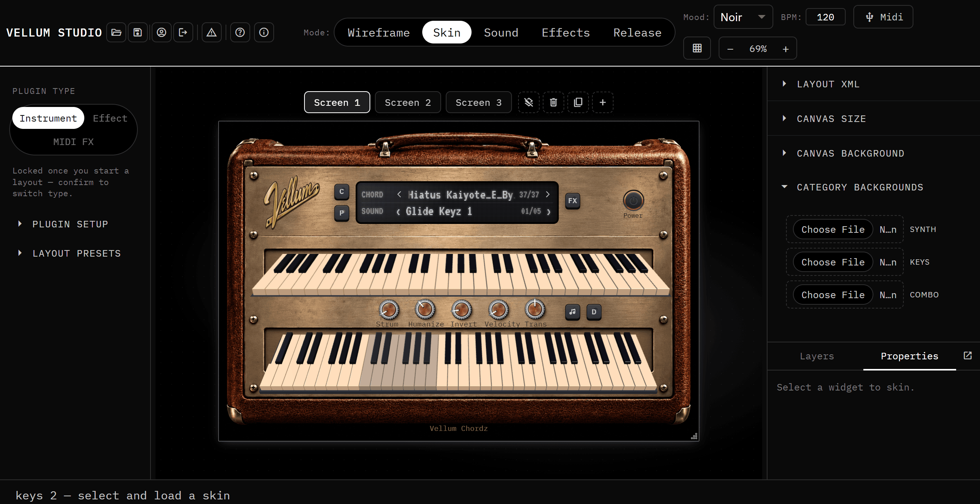Image resolution: width=980 pixels, height=504 pixels.
Task: Open the warning triangle icon
Action: (212, 33)
